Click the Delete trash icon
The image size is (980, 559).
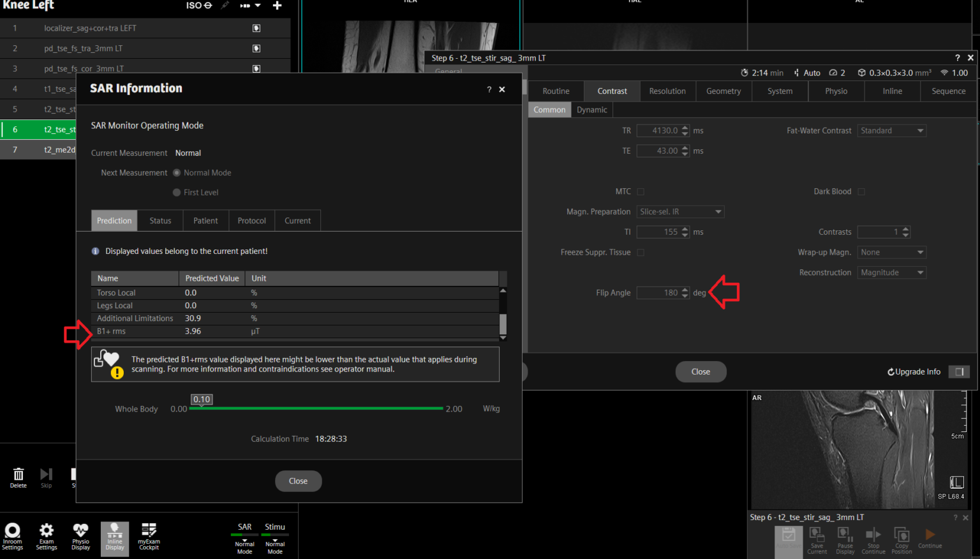tap(19, 477)
